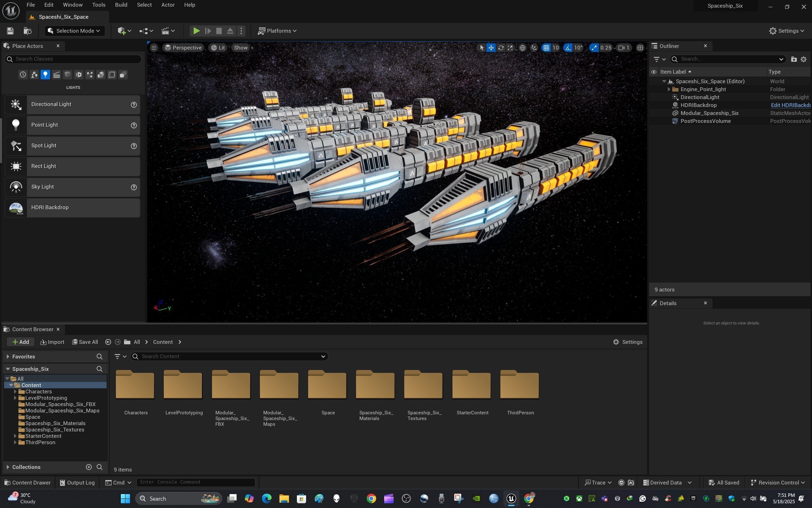Viewport: 812px width, 508px height.
Task: Open the viewport hamburger options menu
Action: (x=154, y=48)
